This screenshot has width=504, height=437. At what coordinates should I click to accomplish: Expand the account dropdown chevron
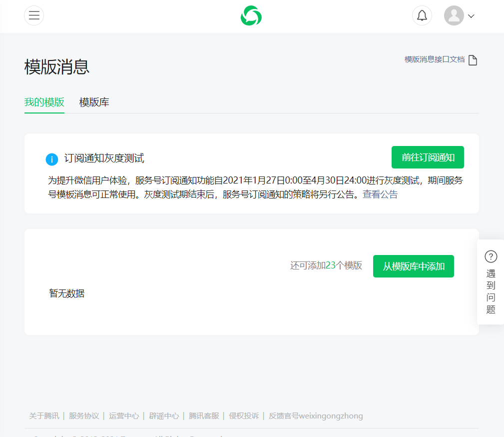[x=471, y=16]
